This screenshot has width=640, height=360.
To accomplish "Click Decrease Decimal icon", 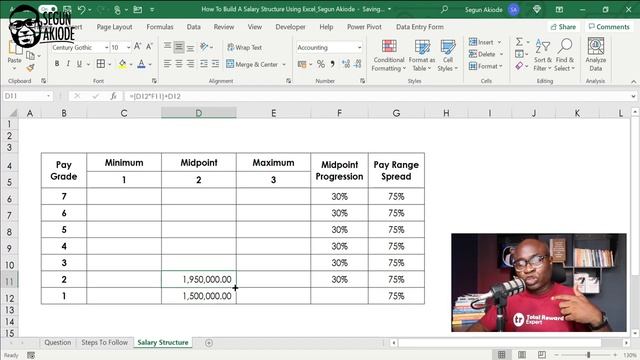I will coord(358,64).
